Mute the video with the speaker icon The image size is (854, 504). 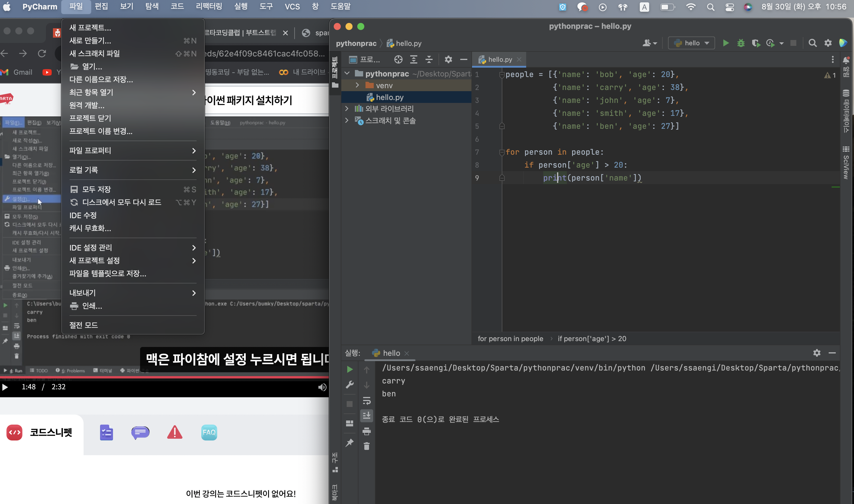pos(322,387)
